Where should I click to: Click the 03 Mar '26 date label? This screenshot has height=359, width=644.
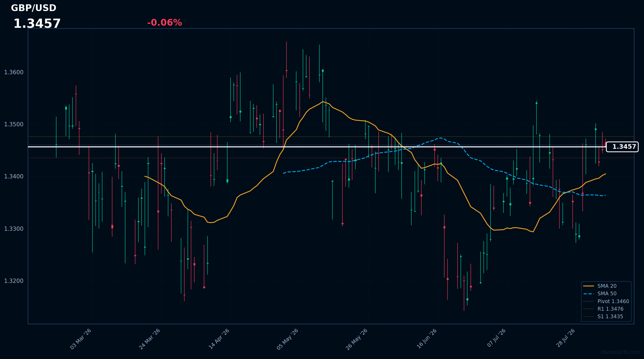[x=81, y=339]
